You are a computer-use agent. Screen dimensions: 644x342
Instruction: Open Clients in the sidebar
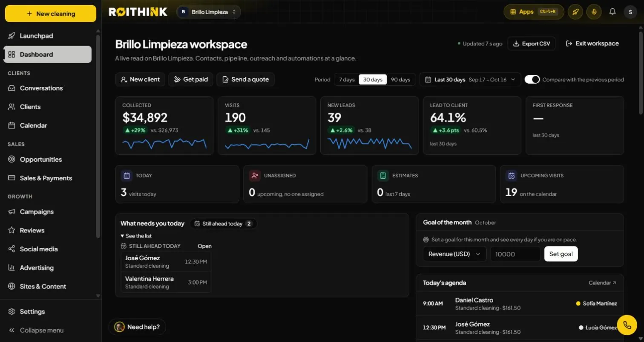tap(48, 107)
